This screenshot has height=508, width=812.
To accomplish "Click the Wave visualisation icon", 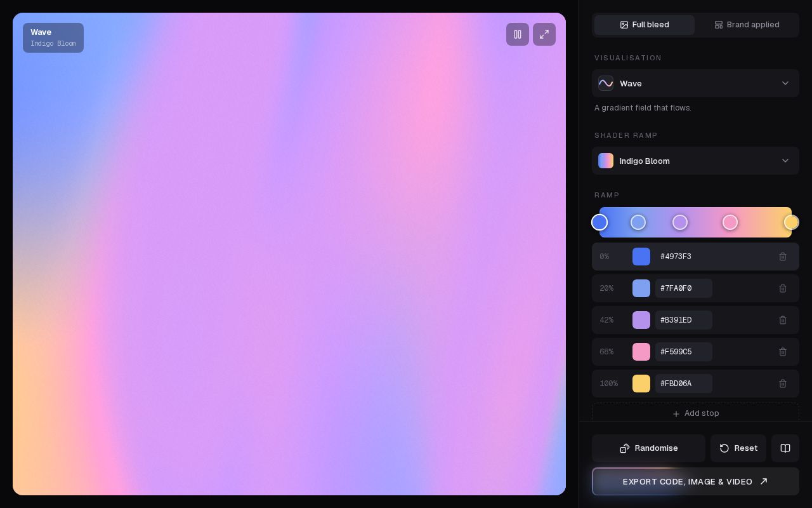I will coord(606,83).
